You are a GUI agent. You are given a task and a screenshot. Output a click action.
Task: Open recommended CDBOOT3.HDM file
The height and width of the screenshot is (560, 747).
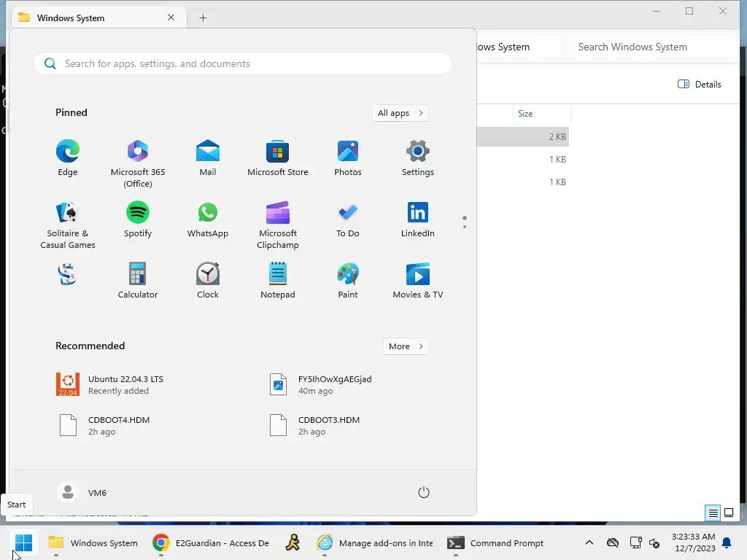[314, 425]
